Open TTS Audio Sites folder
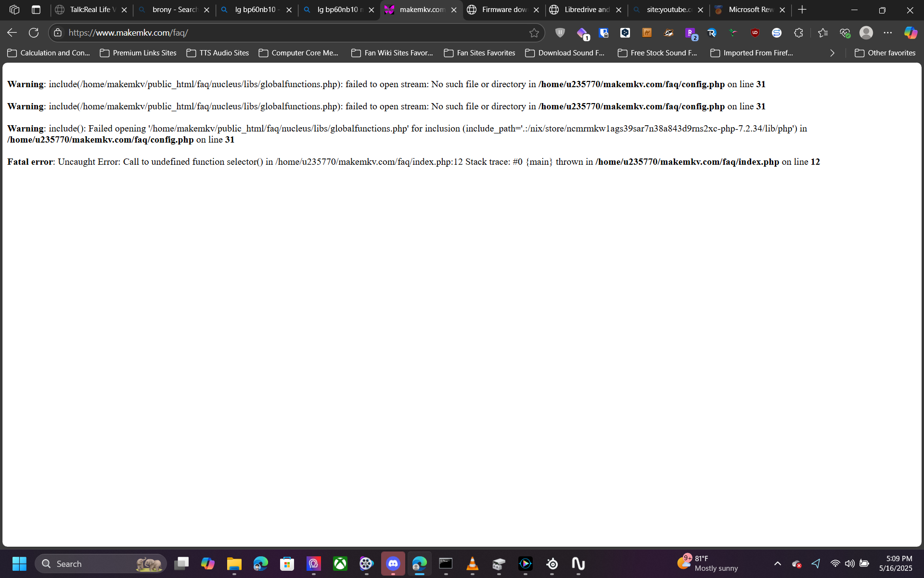 218,53
